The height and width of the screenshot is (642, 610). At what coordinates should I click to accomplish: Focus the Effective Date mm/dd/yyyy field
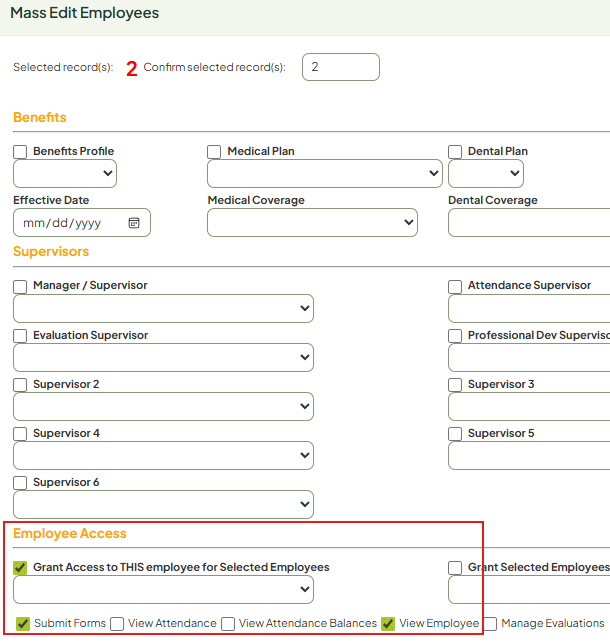click(x=82, y=223)
